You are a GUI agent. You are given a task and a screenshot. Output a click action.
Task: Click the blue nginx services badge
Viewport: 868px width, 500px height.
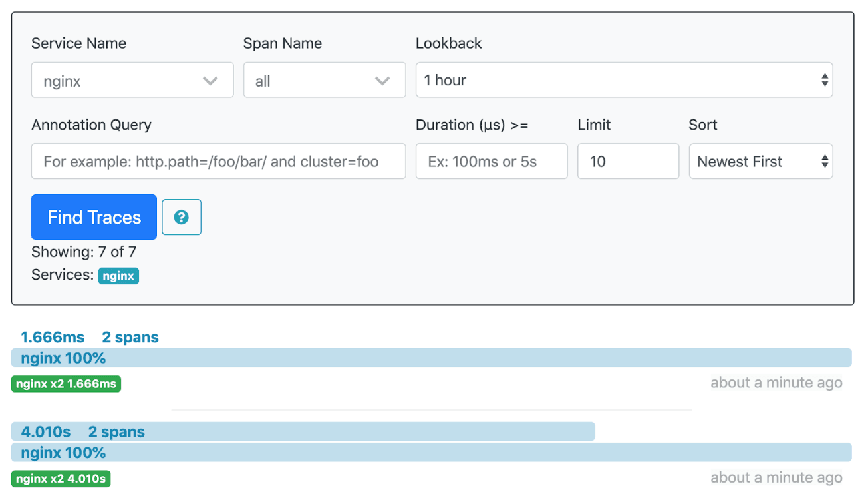pyautogui.click(x=118, y=276)
